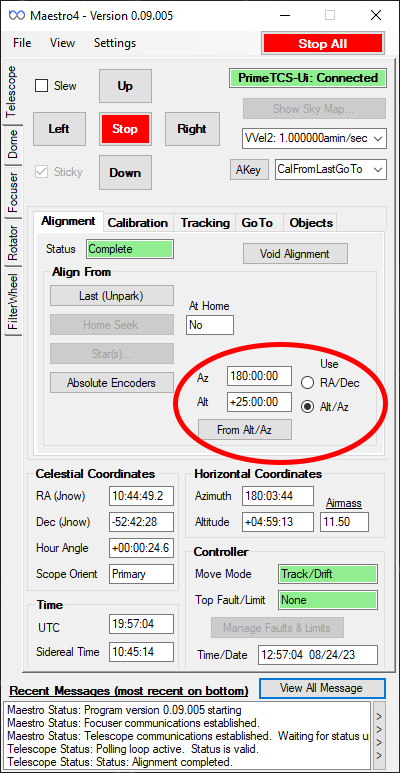Viewport: 400px width, 773px height.
Task: Click the Alt input field +25:00:00
Action: pyautogui.click(x=259, y=402)
